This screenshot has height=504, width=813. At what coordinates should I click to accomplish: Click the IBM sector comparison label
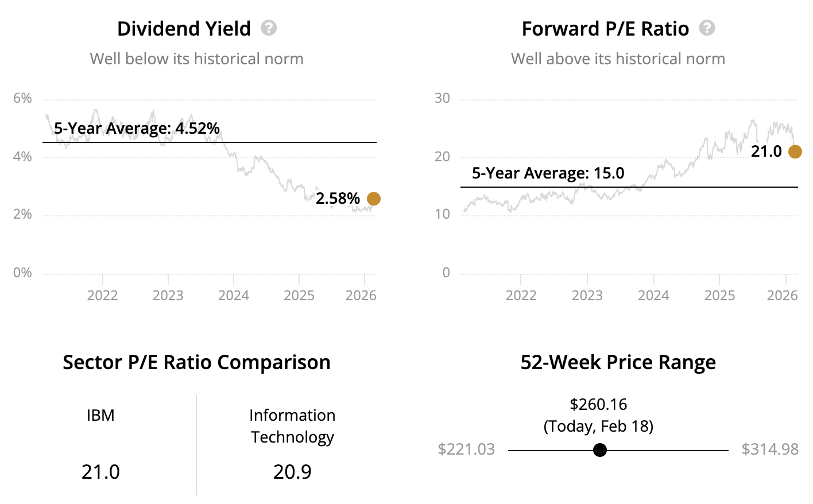pyautogui.click(x=100, y=415)
